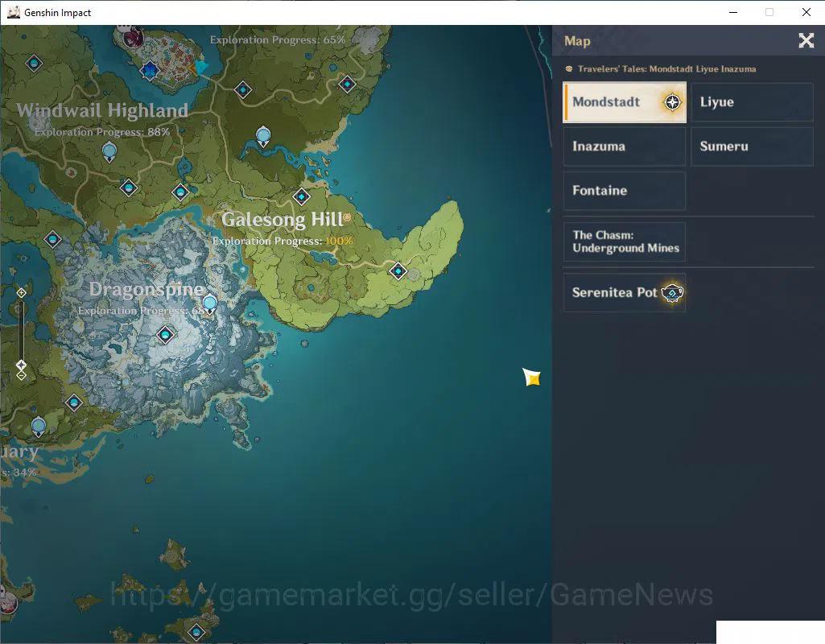The image size is (825, 644).
Task: Click the yellow player position arrow
Action: tap(531, 377)
